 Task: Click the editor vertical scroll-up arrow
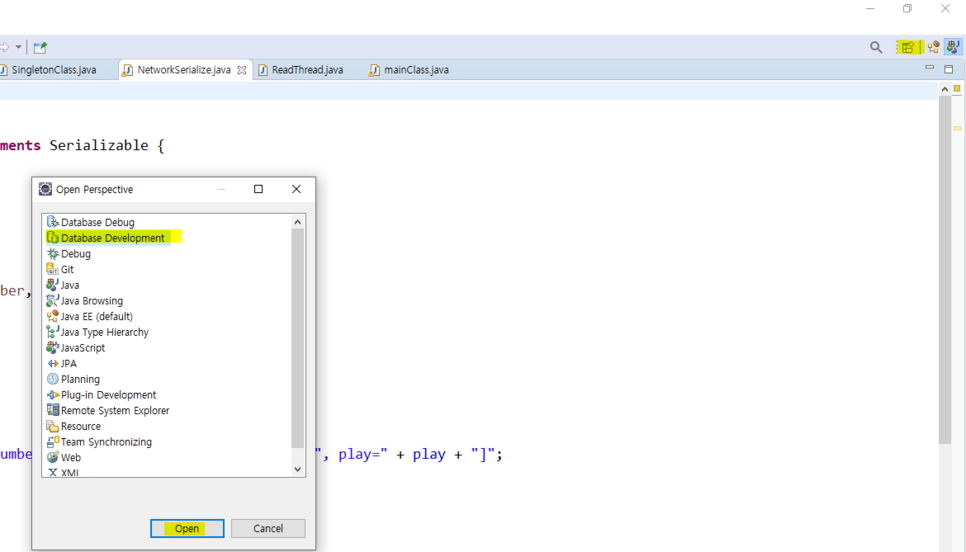(945, 89)
